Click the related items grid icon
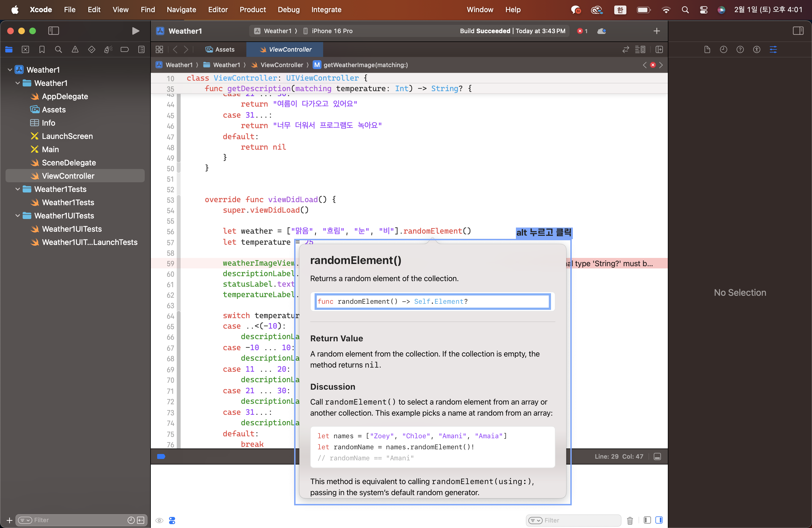The width and height of the screenshot is (812, 528). (x=159, y=49)
